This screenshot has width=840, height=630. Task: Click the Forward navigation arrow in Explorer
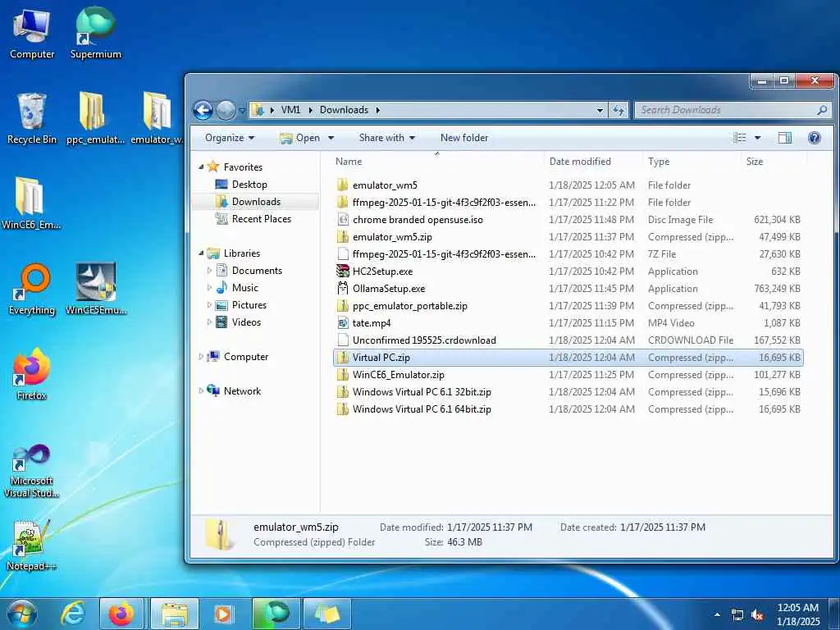tap(226, 111)
